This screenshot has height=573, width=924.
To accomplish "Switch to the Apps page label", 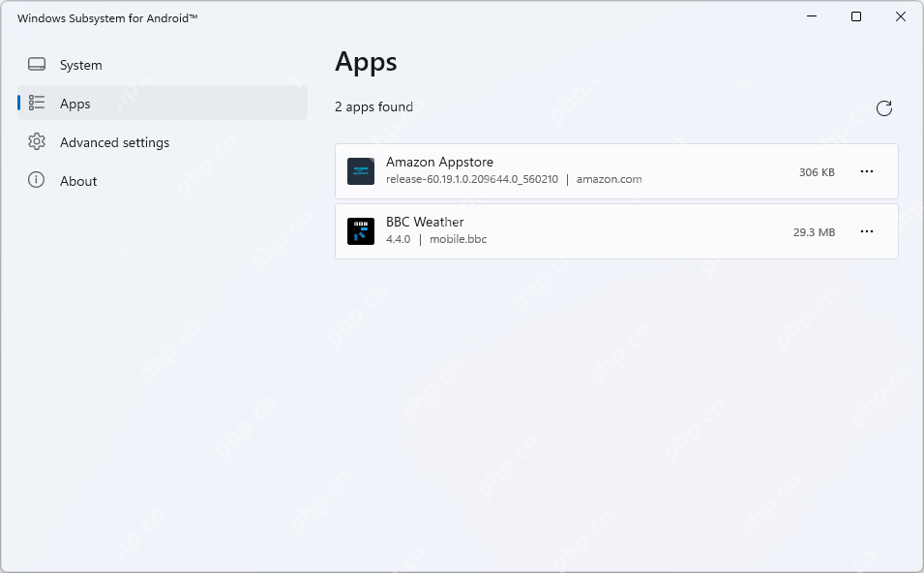I will 75,104.
